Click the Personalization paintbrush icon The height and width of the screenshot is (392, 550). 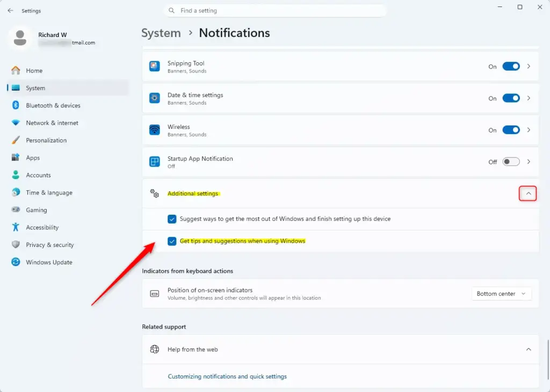coord(16,140)
